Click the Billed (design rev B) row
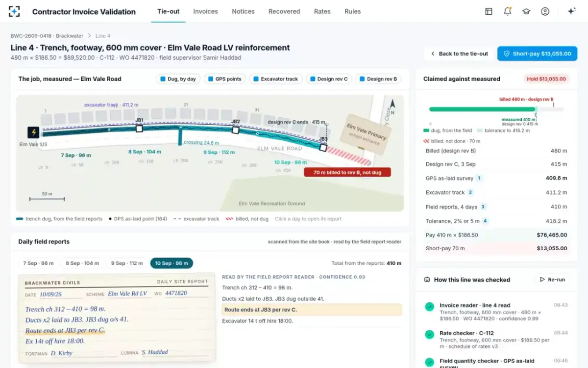 click(496, 151)
